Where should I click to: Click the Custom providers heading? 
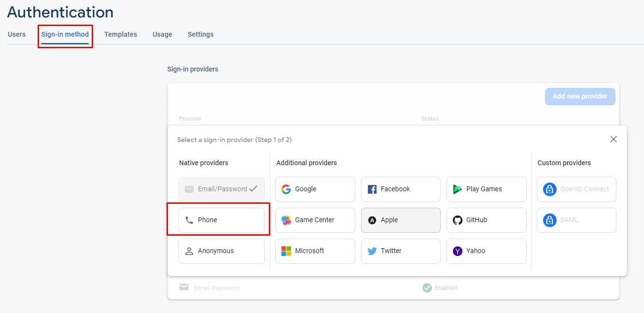point(564,163)
